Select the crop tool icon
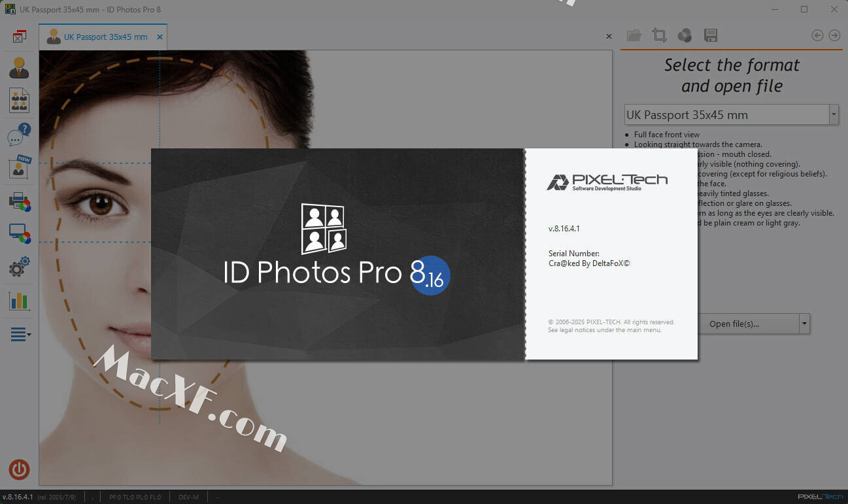 [x=659, y=35]
